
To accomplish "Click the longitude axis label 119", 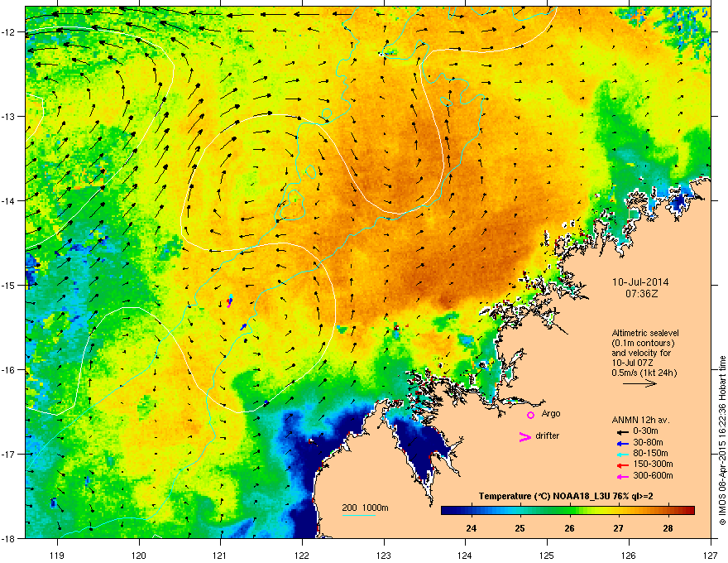I will 57,555.
